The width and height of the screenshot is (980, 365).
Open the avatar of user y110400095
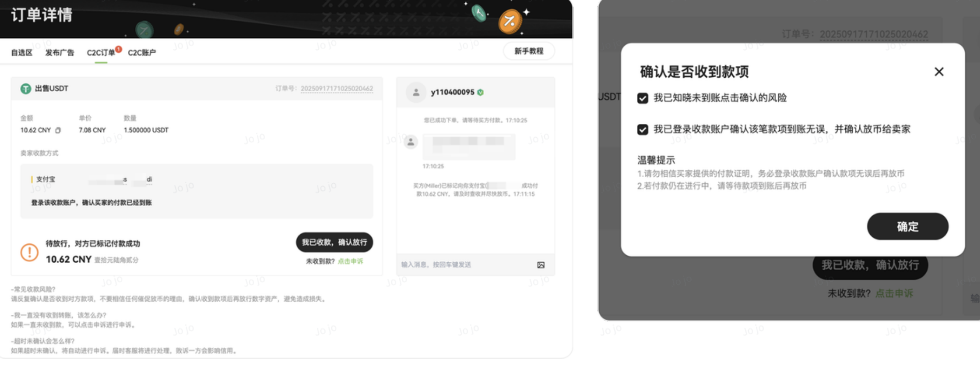(416, 92)
